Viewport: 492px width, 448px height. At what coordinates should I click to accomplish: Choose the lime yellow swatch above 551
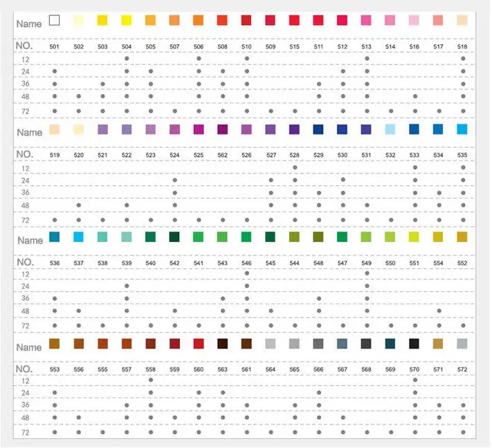tap(414, 237)
